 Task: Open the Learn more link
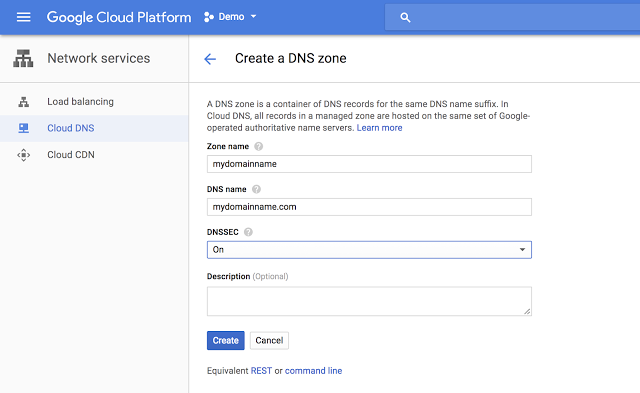(x=379, y=128)
